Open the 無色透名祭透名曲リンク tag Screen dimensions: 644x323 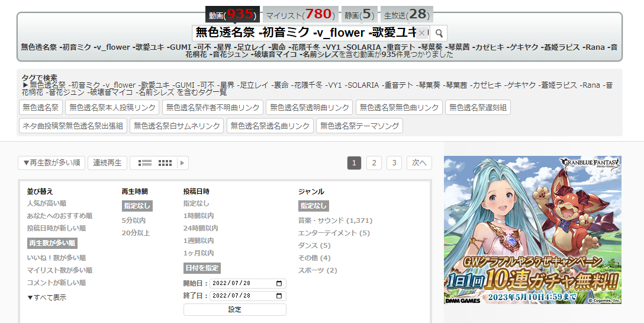click(271, 126)
